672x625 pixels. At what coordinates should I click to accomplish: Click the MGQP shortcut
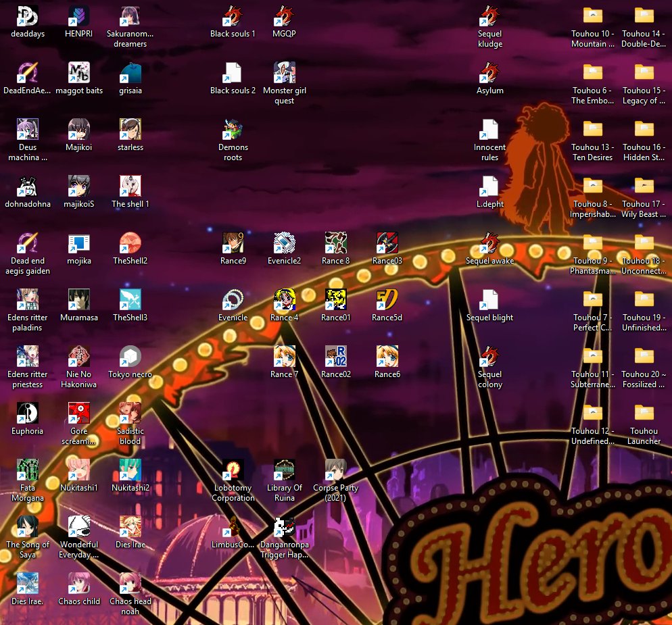284,16
